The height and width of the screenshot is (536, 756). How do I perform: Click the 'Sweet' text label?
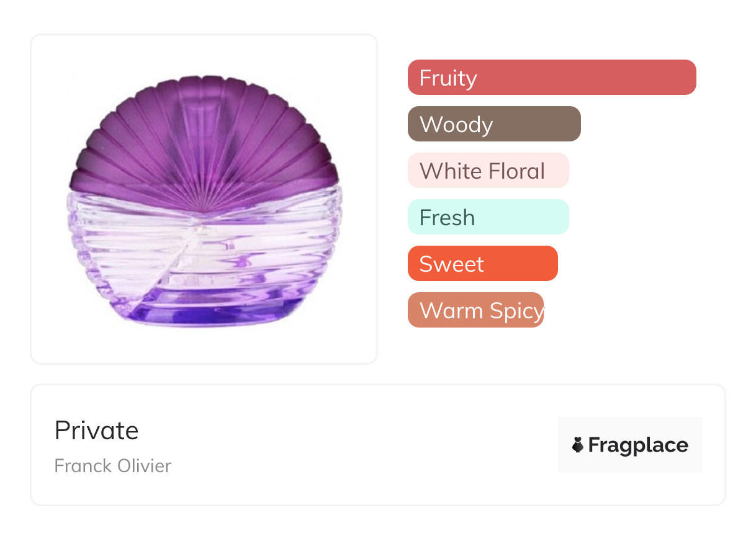point(451,264)
